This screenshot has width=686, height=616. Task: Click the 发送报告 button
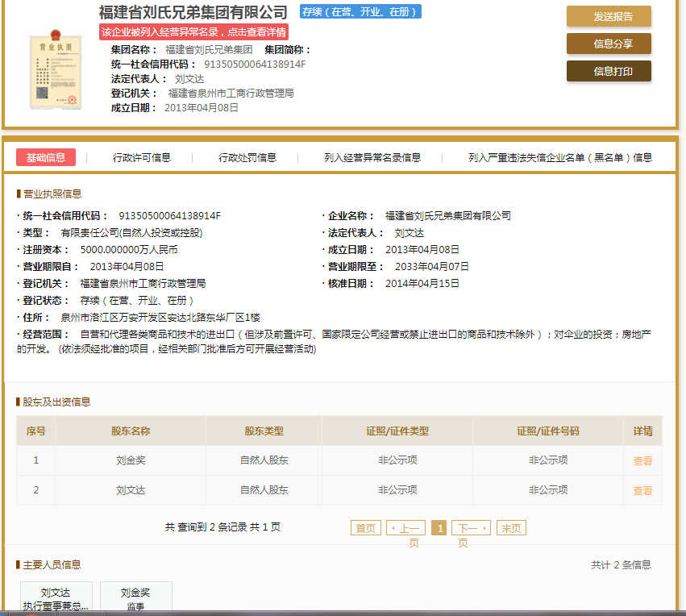pos(609,17)
